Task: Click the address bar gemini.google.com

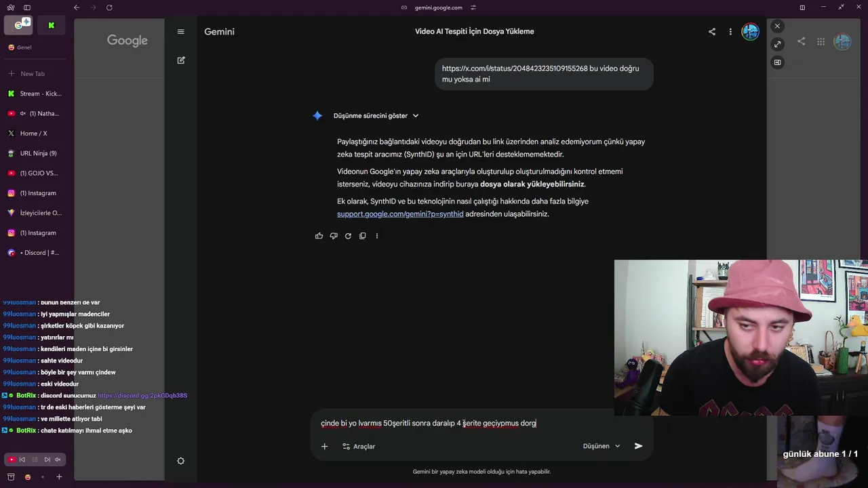Action: [439, 7]
